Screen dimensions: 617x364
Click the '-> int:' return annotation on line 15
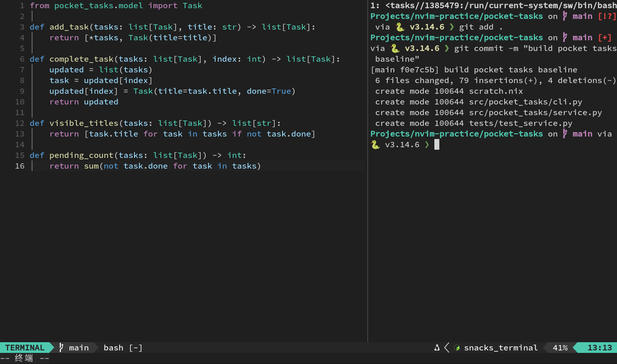230,155
